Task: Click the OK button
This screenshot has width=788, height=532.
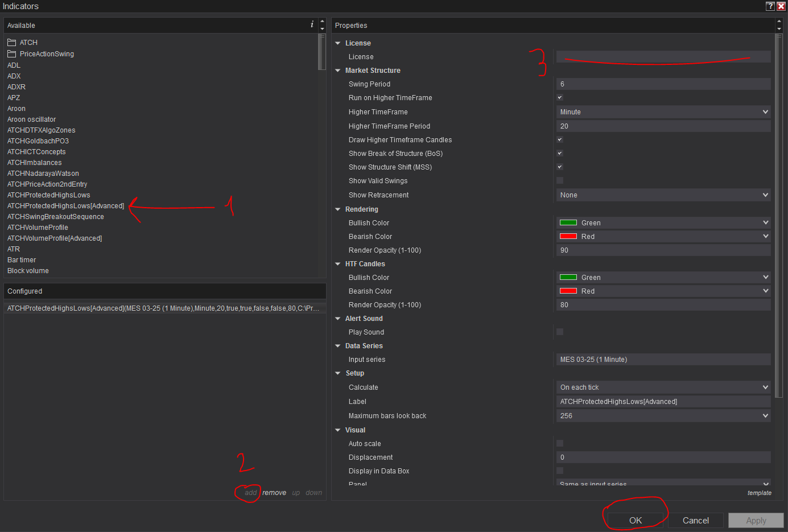Action: click(636, 521)
